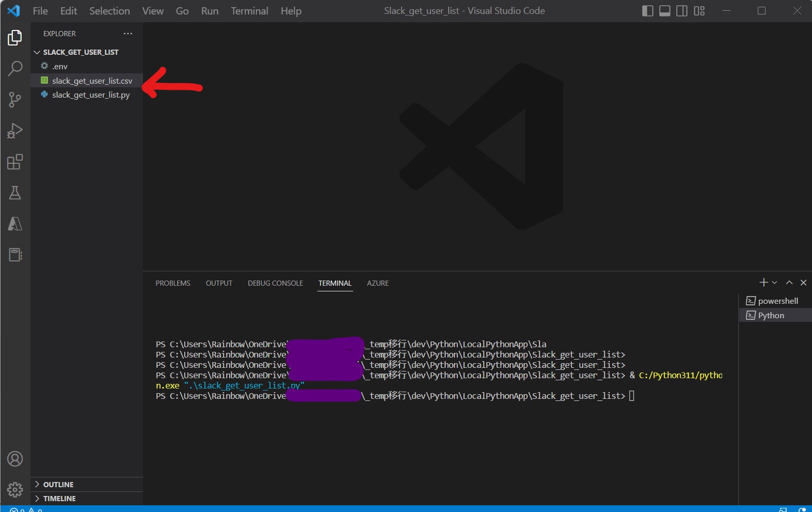Screen dimensions: 812x512
Task: Open the .env file
Action: tap(87, 66)
